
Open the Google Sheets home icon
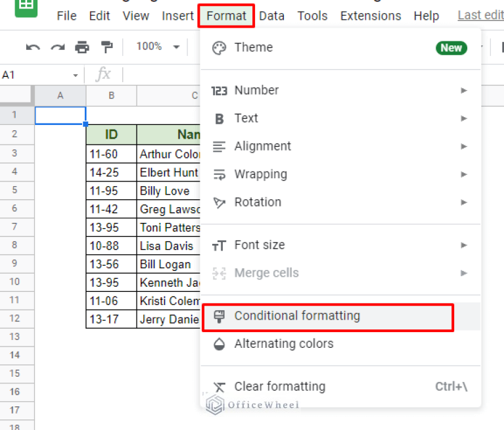(x=26, y=7)
